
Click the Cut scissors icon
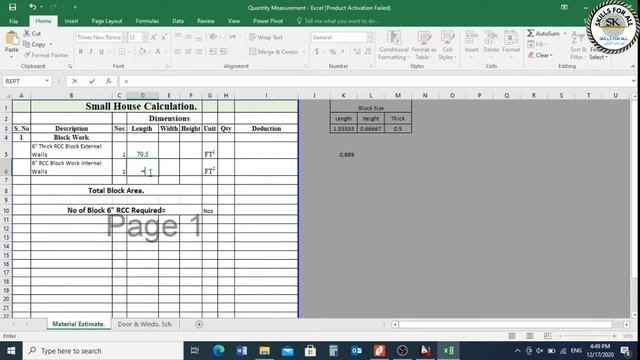pyautogui.click(x=27, y=33)
